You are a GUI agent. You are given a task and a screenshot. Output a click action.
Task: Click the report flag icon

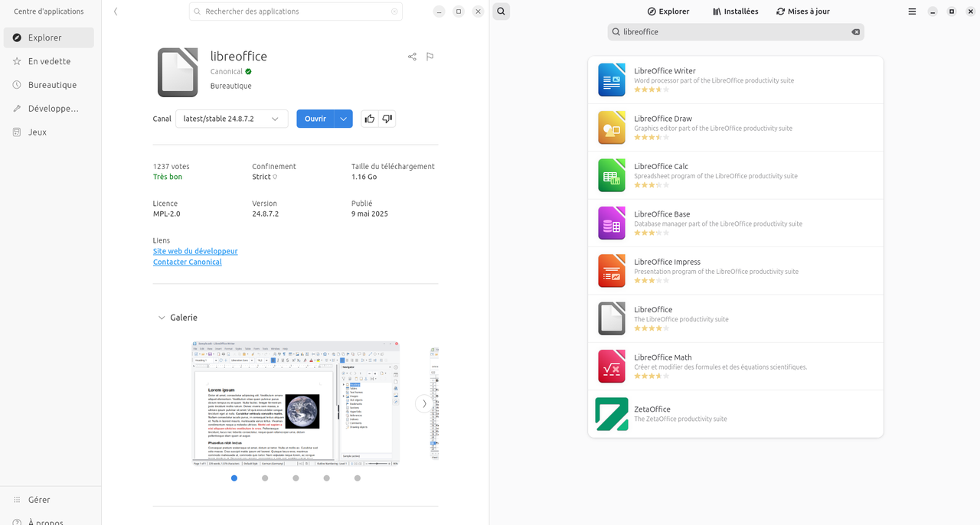coord(430,57)
